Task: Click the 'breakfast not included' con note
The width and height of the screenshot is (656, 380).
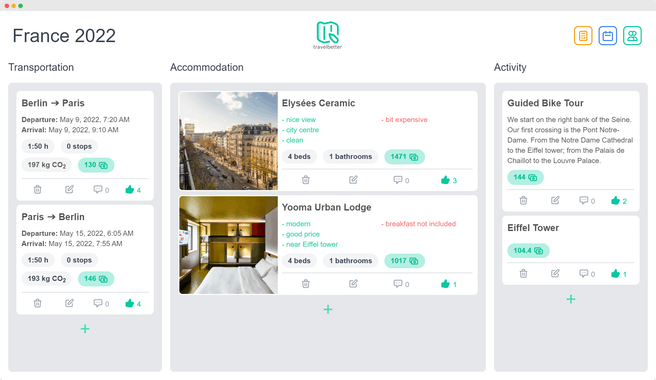Action: (418, 224)
